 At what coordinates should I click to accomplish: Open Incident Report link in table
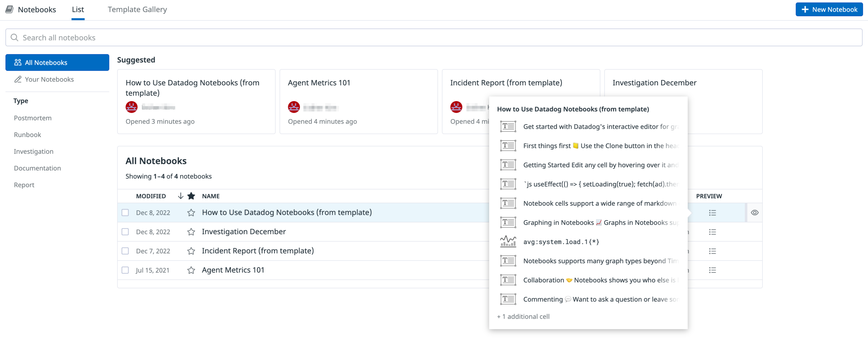coord(258,251)
